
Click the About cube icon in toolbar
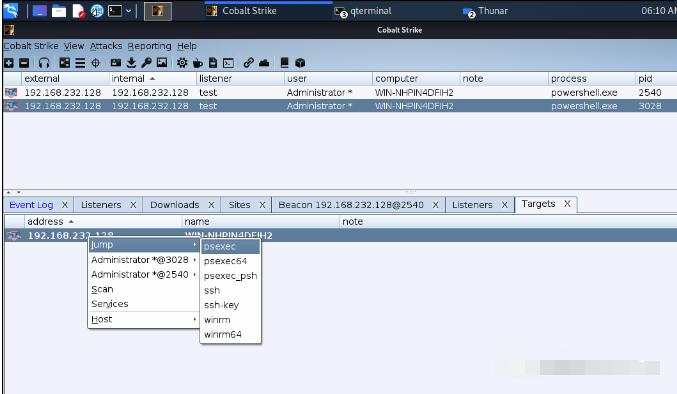pyautogui.click(x=300, y=63)
